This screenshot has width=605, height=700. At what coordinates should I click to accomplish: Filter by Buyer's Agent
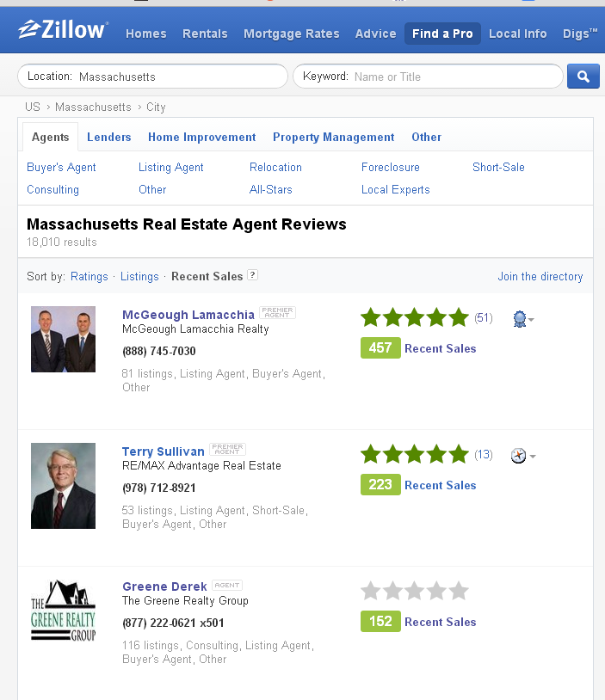pos(61,168)
